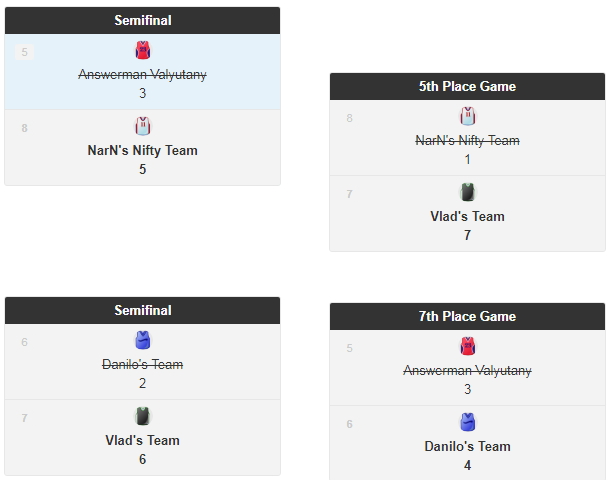
Task: Open NarN's Nifty Team name in the Semifinal
Action: pos(142,151)
